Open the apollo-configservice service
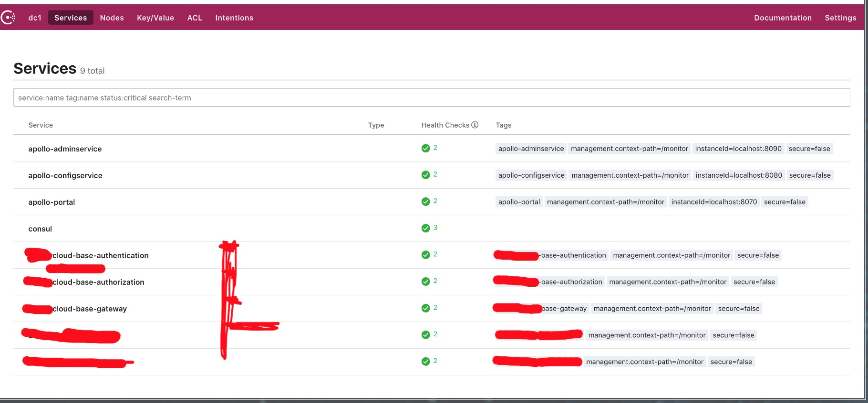This screenshot has width=868, height=403. [65, 175]
